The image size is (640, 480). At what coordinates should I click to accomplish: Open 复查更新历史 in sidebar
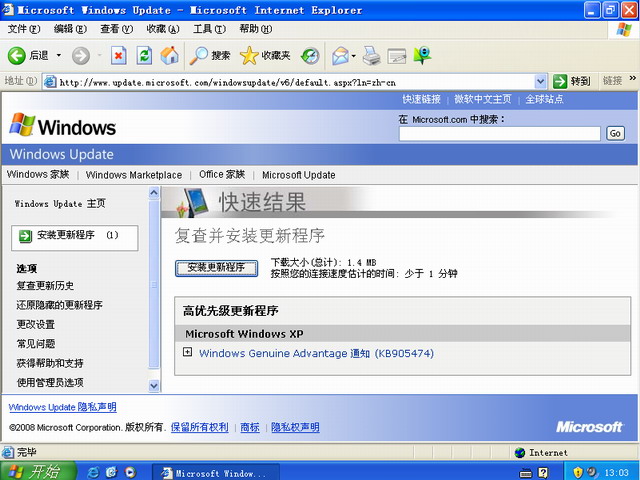(45, 286)
